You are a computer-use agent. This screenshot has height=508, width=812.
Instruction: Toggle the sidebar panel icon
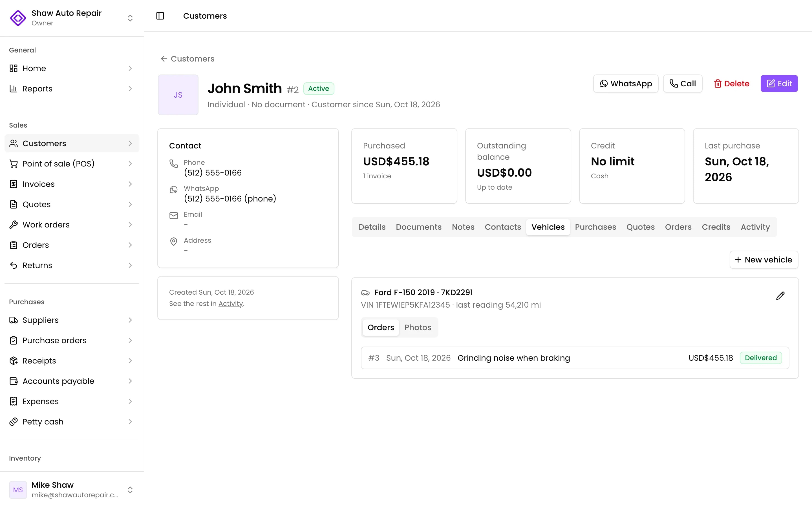160,16
